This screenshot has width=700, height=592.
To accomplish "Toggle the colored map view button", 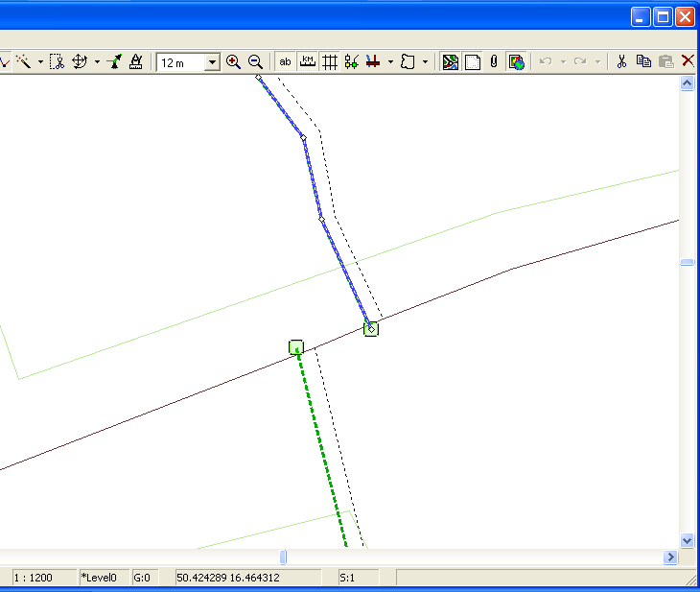I will click(x=450, y=61).
